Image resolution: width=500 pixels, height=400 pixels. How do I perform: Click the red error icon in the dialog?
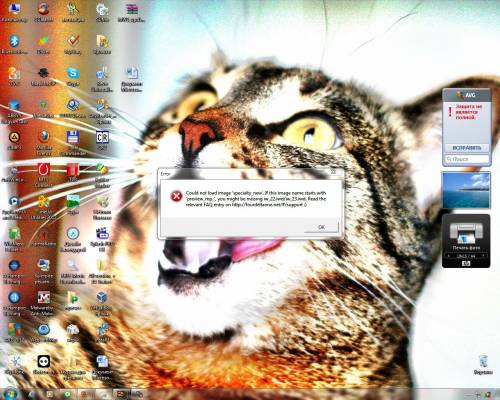click(x=176, y=196)
